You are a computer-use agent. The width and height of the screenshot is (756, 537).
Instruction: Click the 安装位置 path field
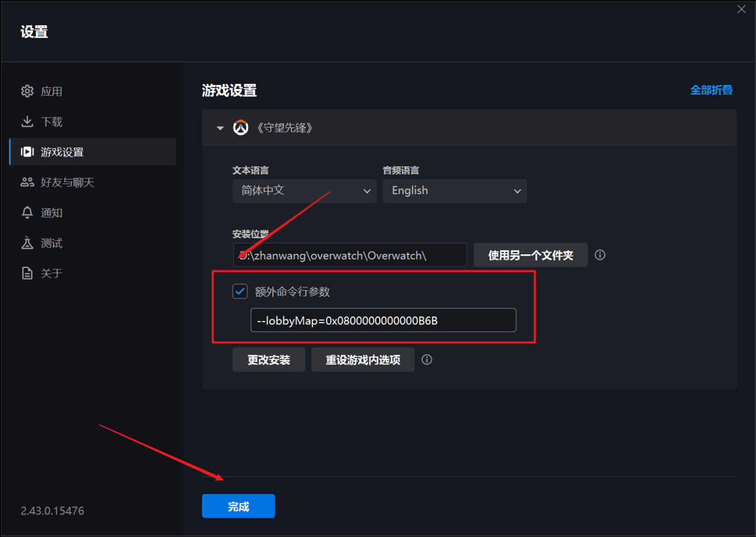pyautogui.click(x=350, y=255)
